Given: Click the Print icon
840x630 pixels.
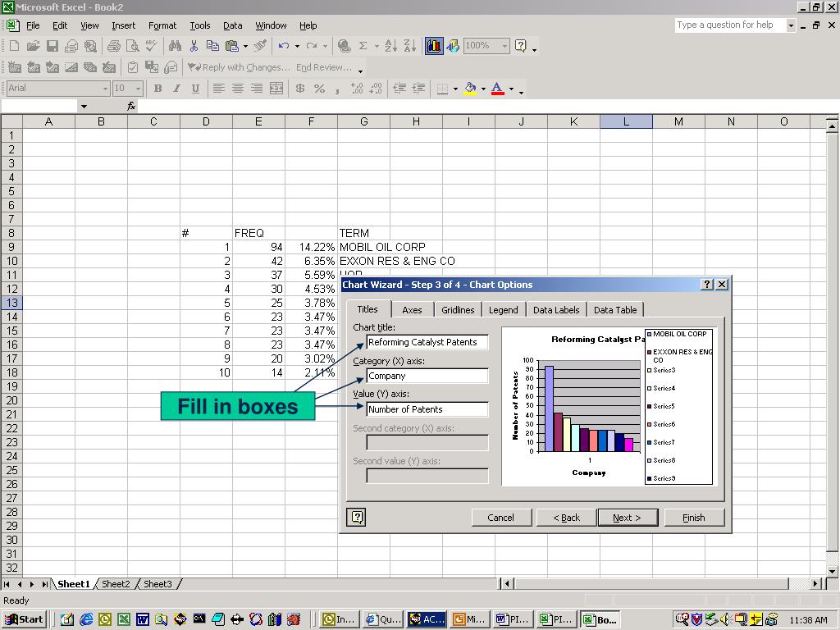Looking at the screenshot, I should point(113,46).
